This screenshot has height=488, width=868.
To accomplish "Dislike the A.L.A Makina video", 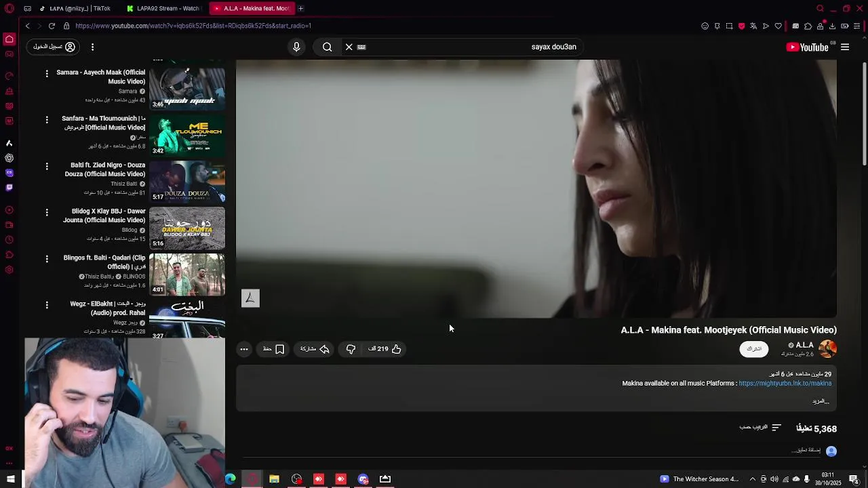I will 351,349.
